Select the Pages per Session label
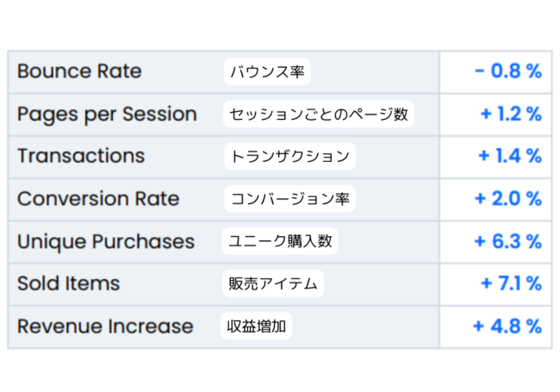The image size is (560, 392). pos(107,114)
